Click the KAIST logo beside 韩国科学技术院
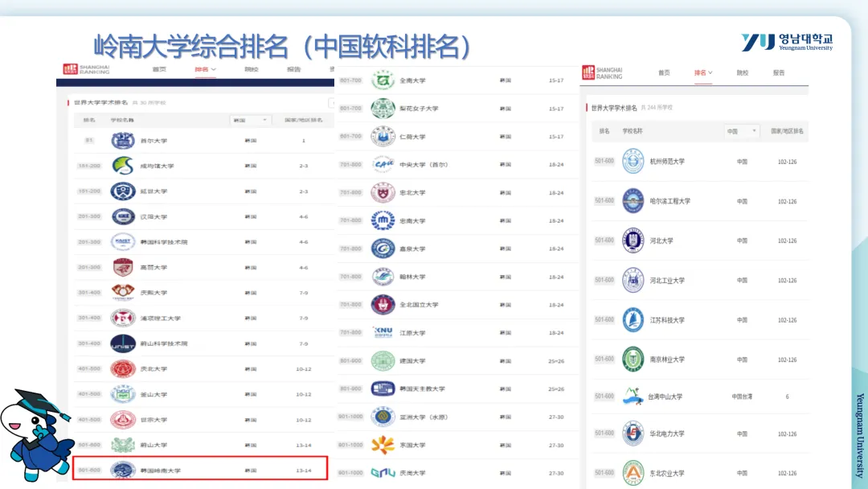This screenshot has width=868, height=489. coord(123,242)
